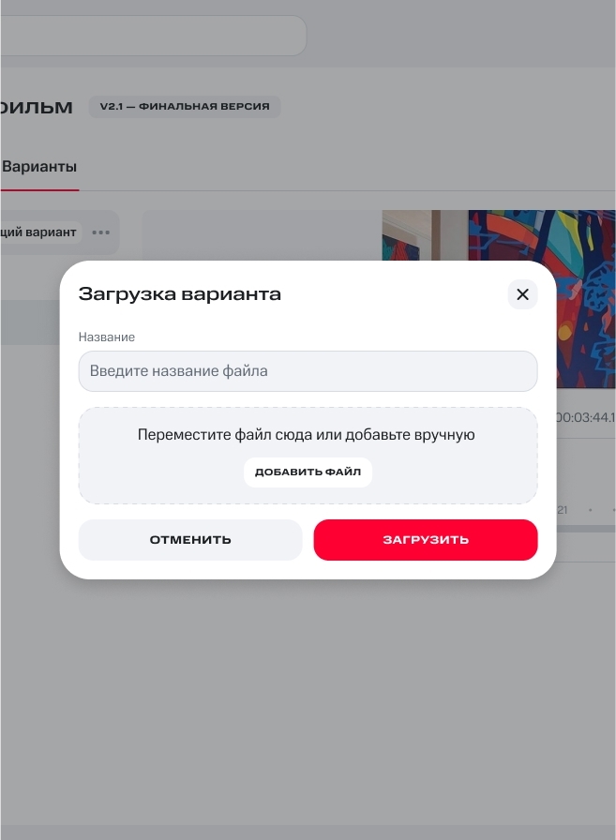The width and height of the screenshot is (616, 840).
Task: Confirm upload with red ЗАГРУЗИТЬ button
Action: point(426,539)
